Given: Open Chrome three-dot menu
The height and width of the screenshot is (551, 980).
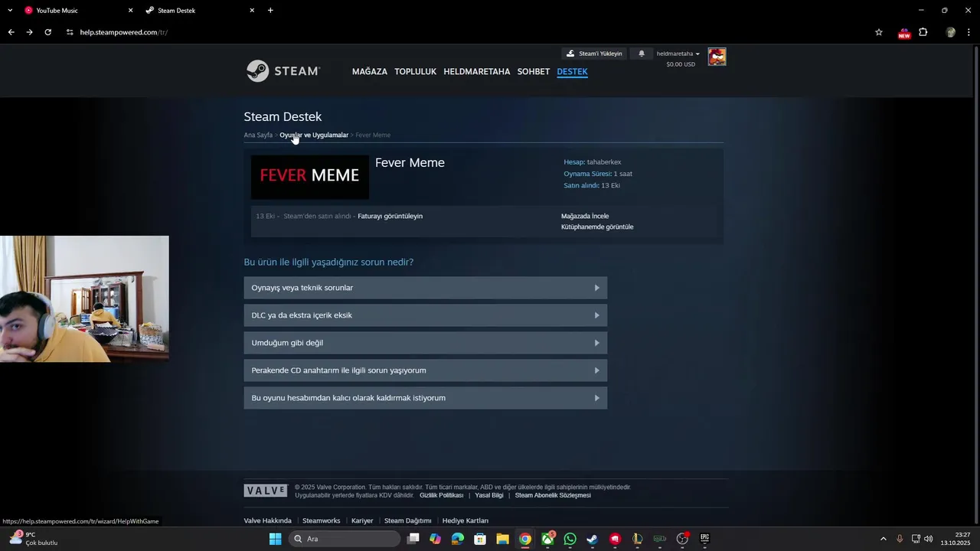Looking at the screenshot, I should (x=969, y=32).
